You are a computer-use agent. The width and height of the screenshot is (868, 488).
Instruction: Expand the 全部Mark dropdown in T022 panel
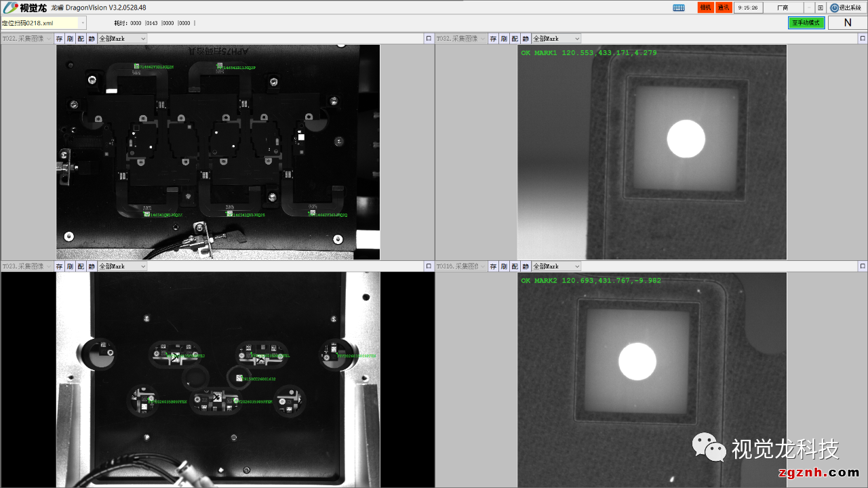click(x=123, y=39)
